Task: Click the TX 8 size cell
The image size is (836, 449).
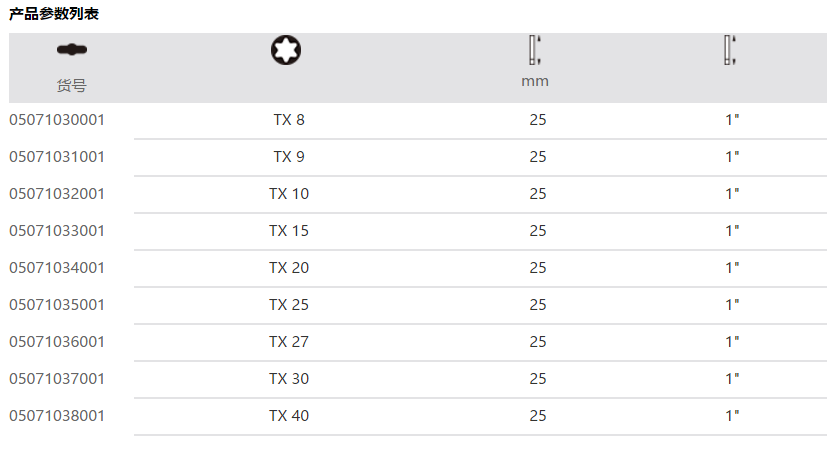Action: (289, 120)
